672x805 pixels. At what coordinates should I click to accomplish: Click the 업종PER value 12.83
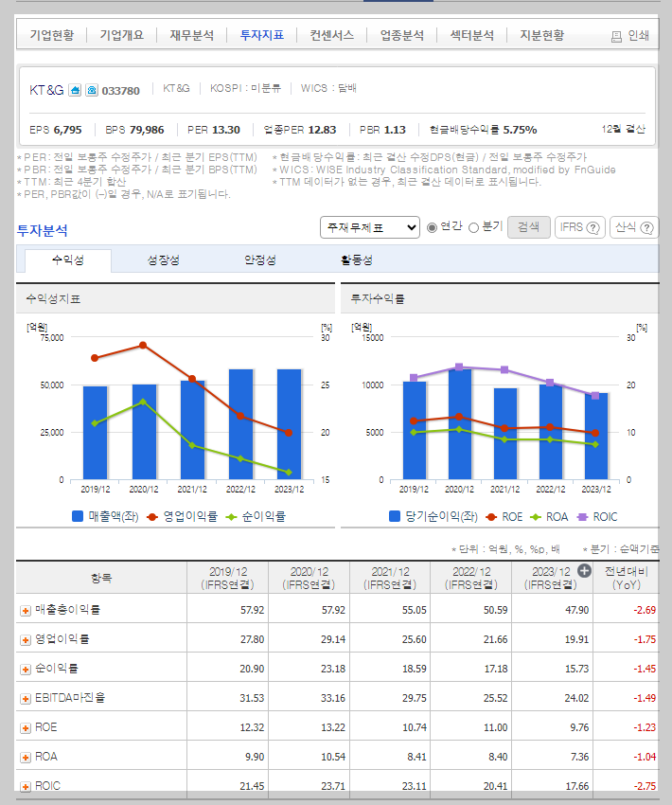pyautogui.click(x=322, y=130)
